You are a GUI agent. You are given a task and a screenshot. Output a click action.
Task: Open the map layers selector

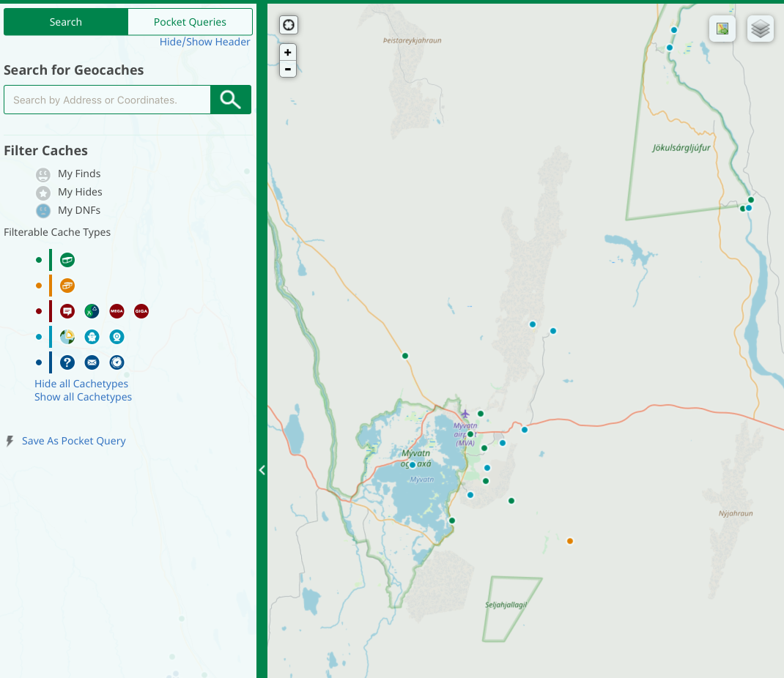[760, 29]
